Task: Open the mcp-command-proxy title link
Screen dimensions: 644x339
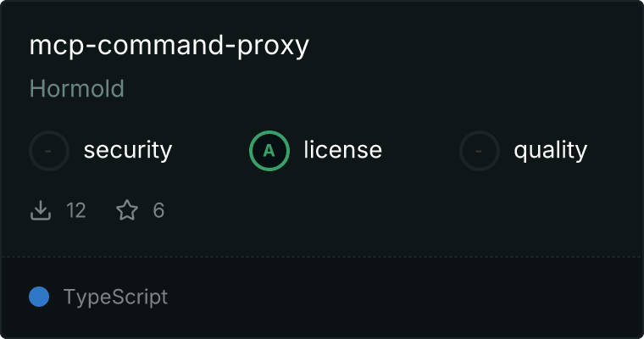Action: pyautogui.click(x=169, y=46)
